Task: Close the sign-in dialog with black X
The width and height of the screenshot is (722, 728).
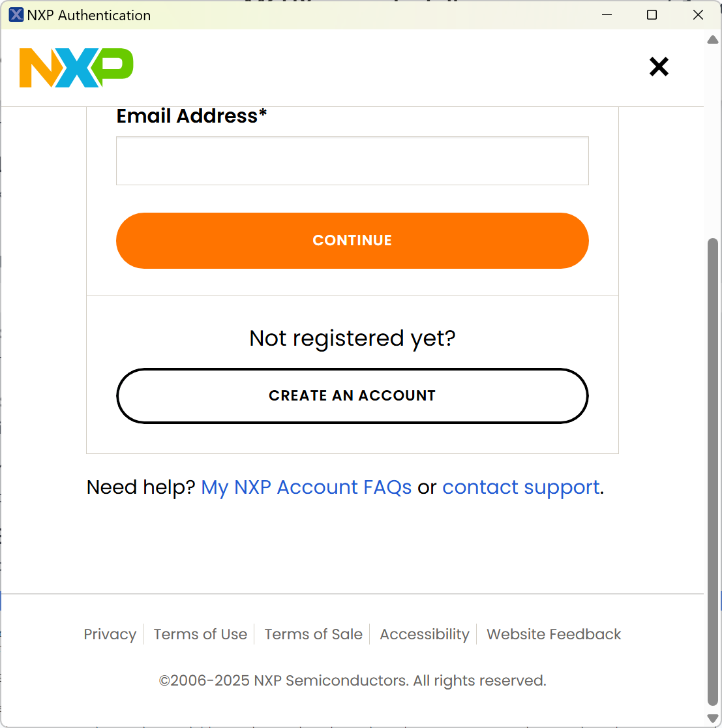Action: [659, 67]
